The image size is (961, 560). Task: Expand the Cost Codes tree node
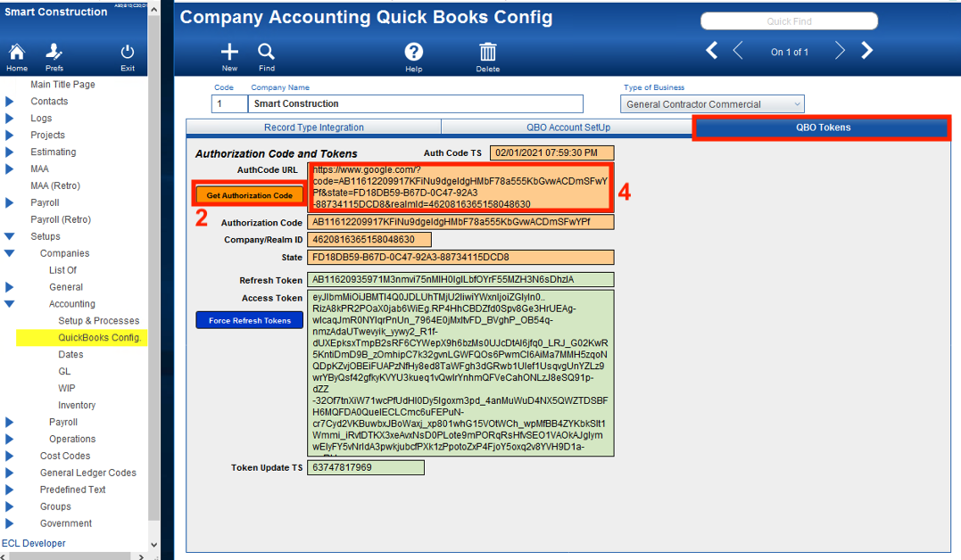[9, 456]
